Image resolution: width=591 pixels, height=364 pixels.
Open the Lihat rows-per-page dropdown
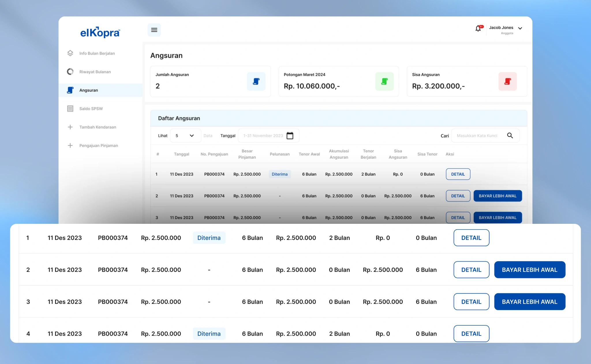coord(185,136)
